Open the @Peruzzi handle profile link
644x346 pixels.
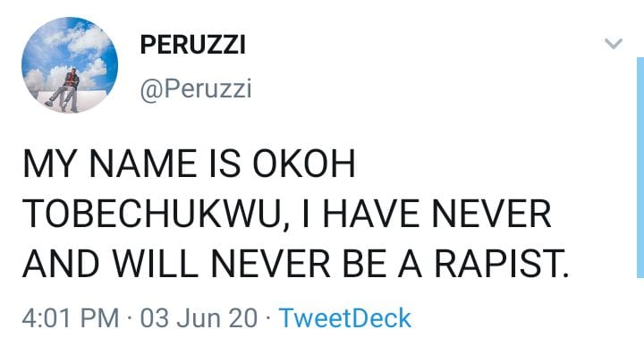[196, 89]
